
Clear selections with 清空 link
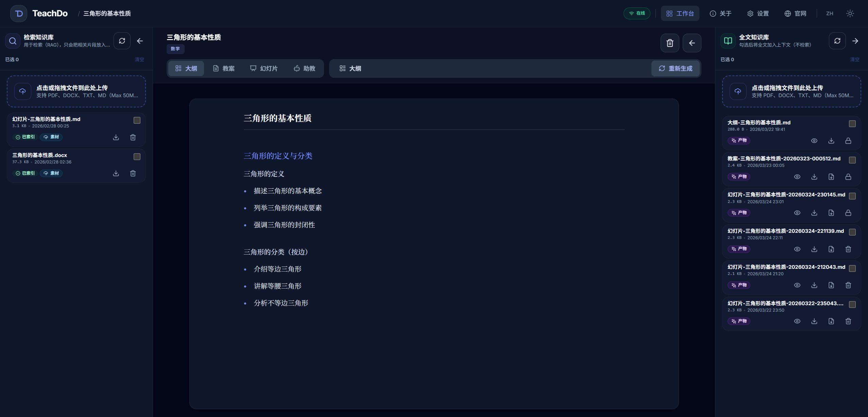tap(139, 59)
